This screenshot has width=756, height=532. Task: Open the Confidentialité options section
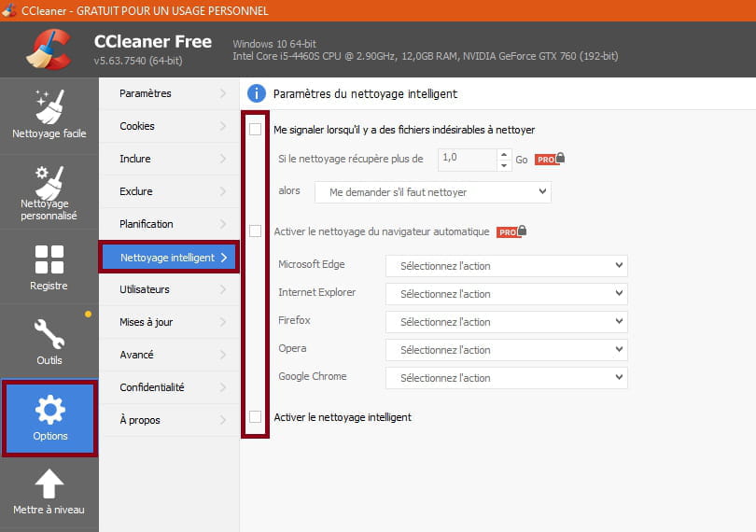point(169,387)
